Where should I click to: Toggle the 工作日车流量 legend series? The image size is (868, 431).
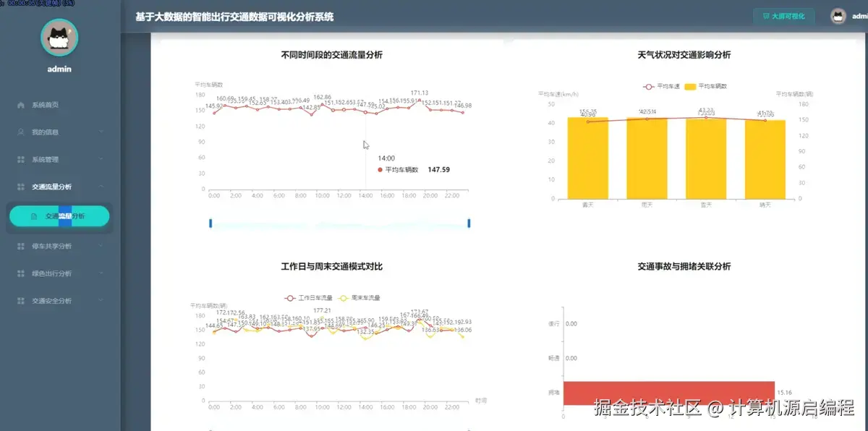tap(309, 297)
